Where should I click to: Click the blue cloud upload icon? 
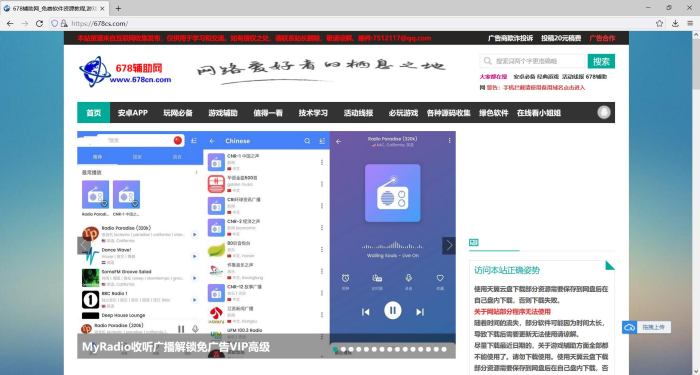point(629,327)
